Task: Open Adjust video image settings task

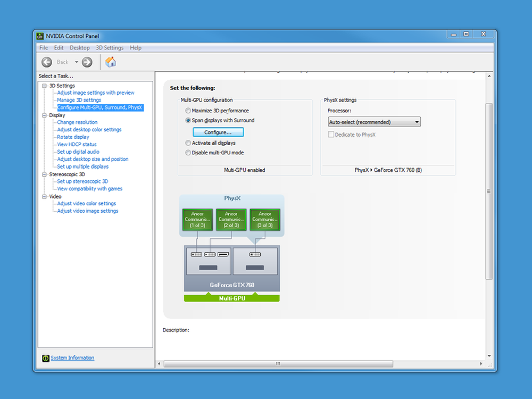Action: 88,211
